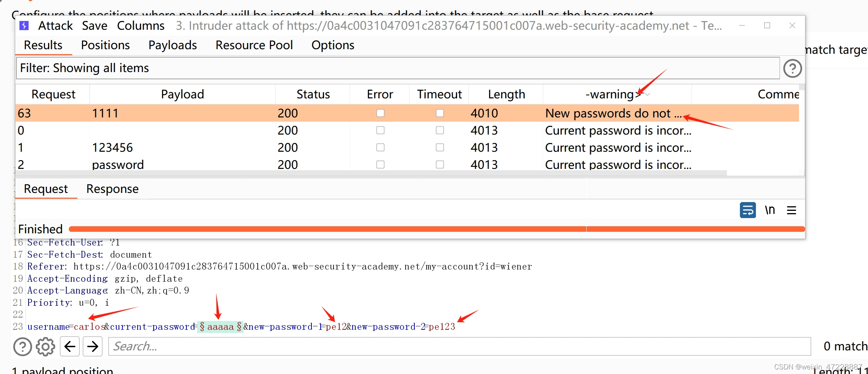The width and height of the screenshot is (868, 374).
Task: Switch to the Payloads tab
Action: tap(172, 45)
